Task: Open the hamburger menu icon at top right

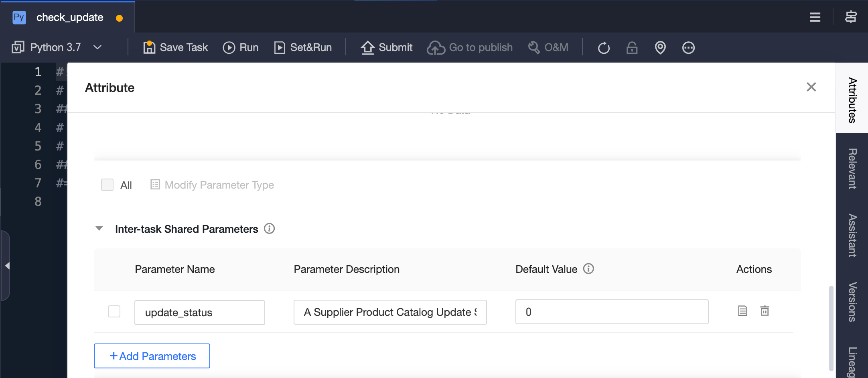Action: pyautogui.click(x=815, y=17)
